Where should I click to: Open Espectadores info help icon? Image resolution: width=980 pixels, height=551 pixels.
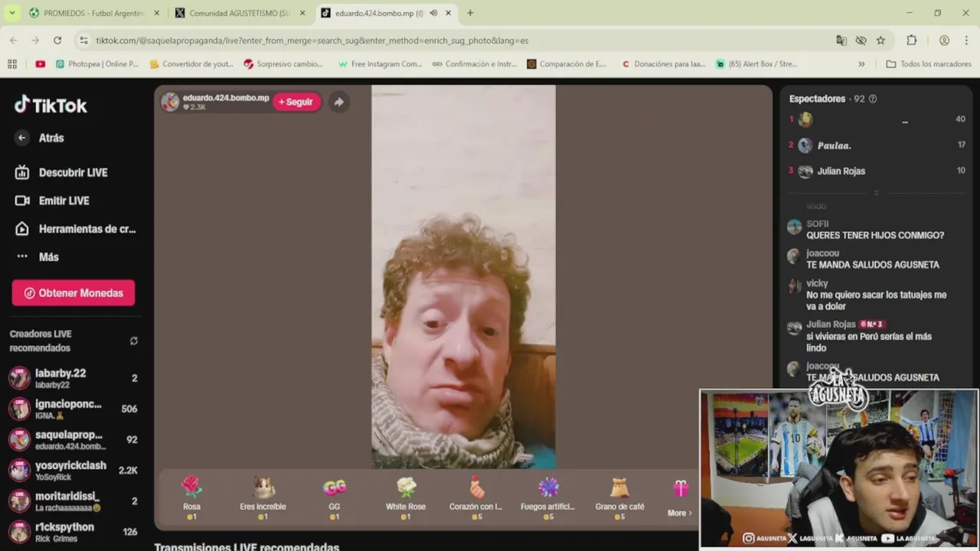click(873, 99)
